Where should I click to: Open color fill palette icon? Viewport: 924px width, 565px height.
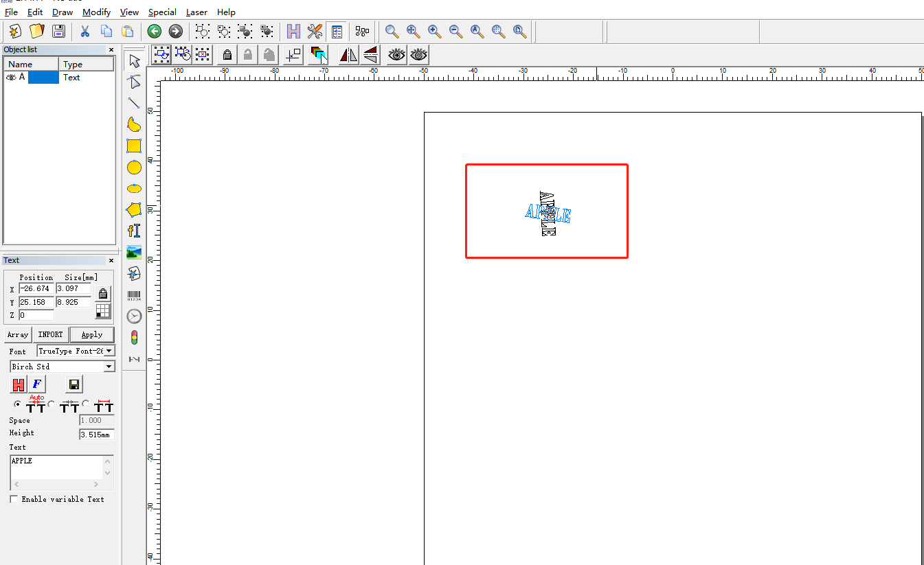point(319,54)
